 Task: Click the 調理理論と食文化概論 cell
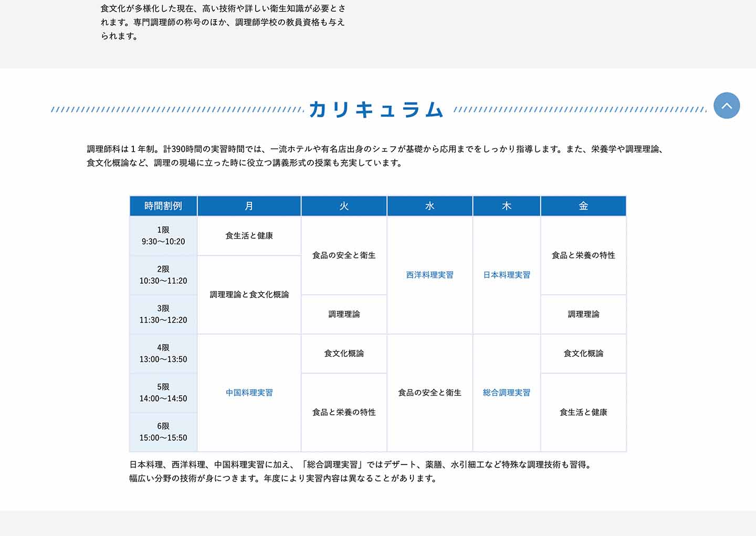tap(249, 294)
